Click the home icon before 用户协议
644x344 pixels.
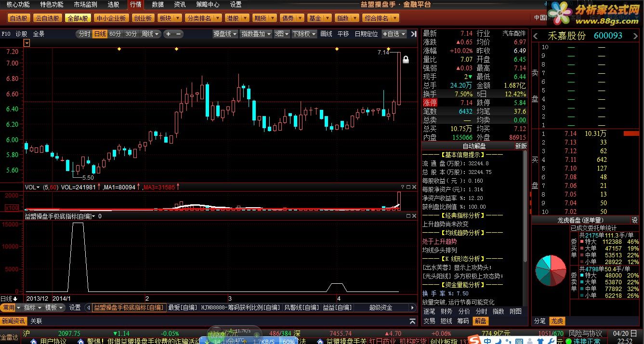point(34,341)
